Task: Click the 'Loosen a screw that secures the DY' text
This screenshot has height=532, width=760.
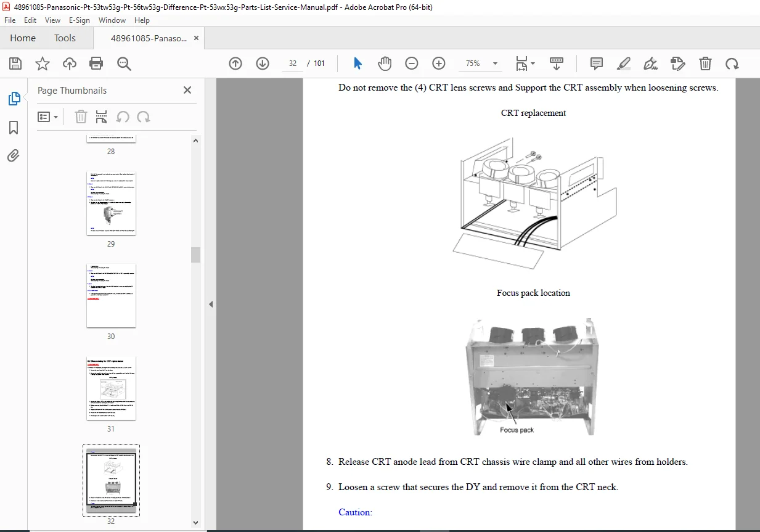Action: tap(478, 487)
